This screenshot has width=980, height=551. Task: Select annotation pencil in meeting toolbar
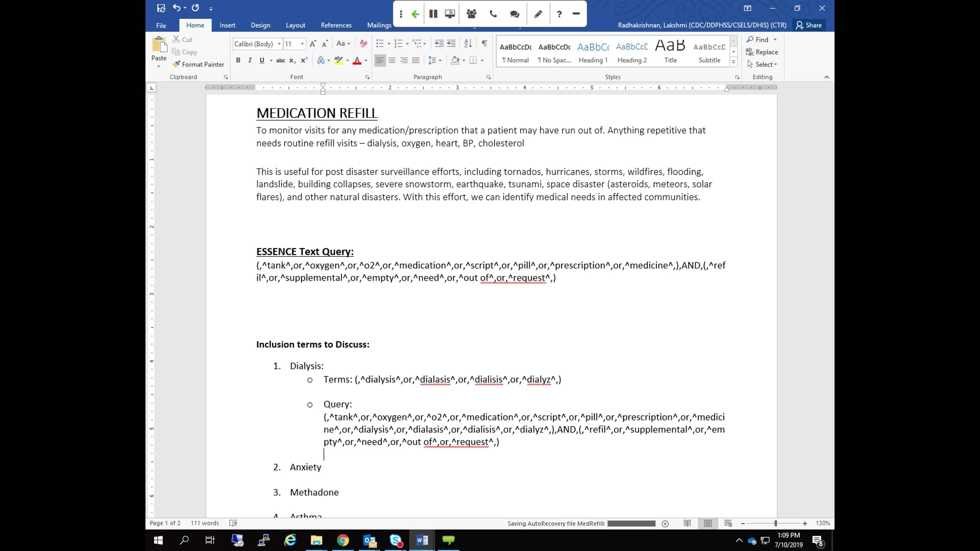click(538, 14)
